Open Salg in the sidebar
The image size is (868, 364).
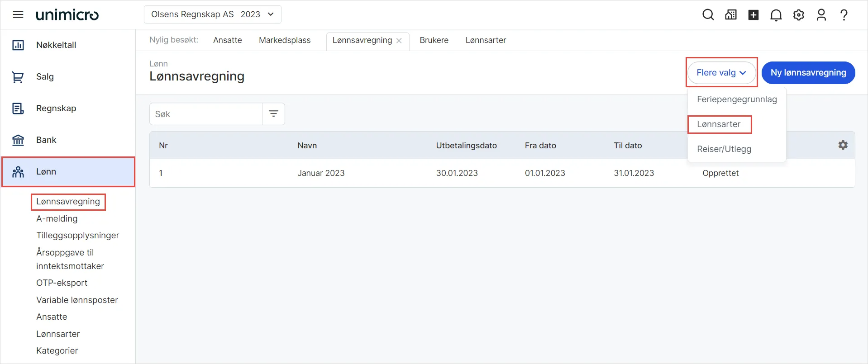(45, 77)
